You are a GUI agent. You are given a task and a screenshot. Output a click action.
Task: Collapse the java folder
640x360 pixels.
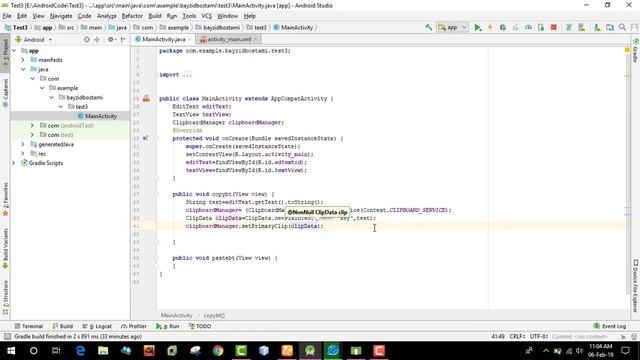point(23,69)
